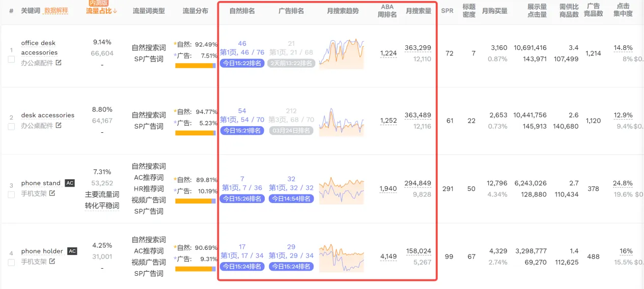
Task: Click the 关键词 column header
Action: (x=31, y=11)
